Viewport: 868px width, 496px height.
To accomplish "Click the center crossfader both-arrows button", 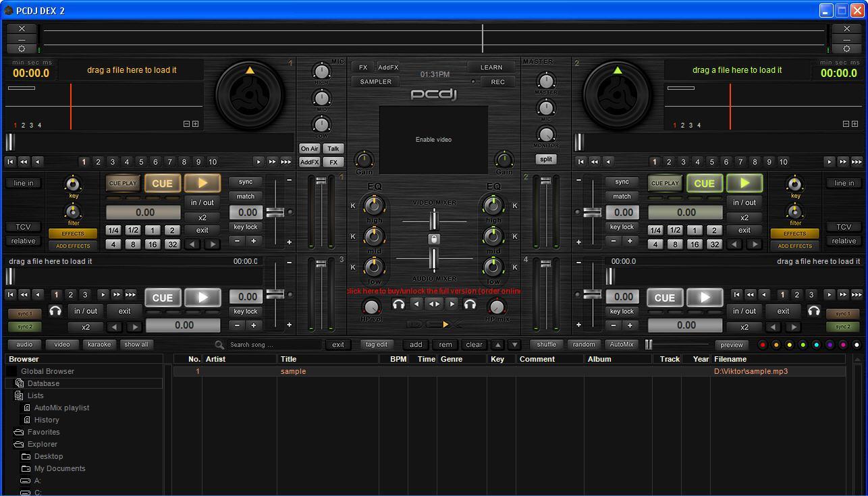I will pos(434,304).
